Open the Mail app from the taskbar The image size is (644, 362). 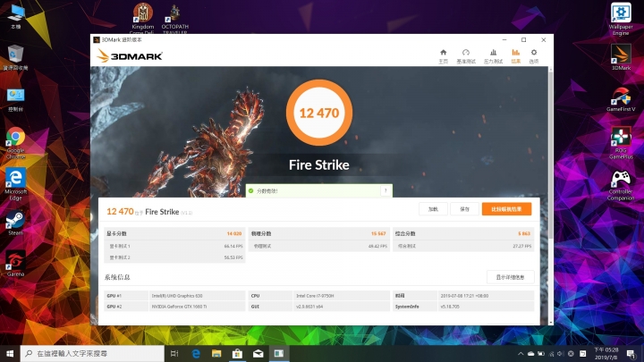point(258,353)
